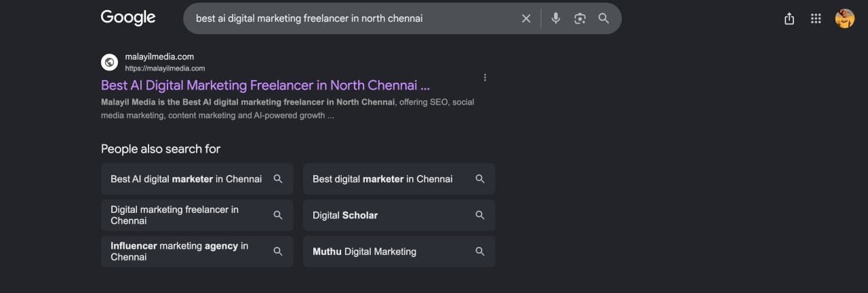This screenshot has width=868, height=293.
Task: Submit search with the magnifying glass icon
Action: pyautogui.click(x=604, y=18)
